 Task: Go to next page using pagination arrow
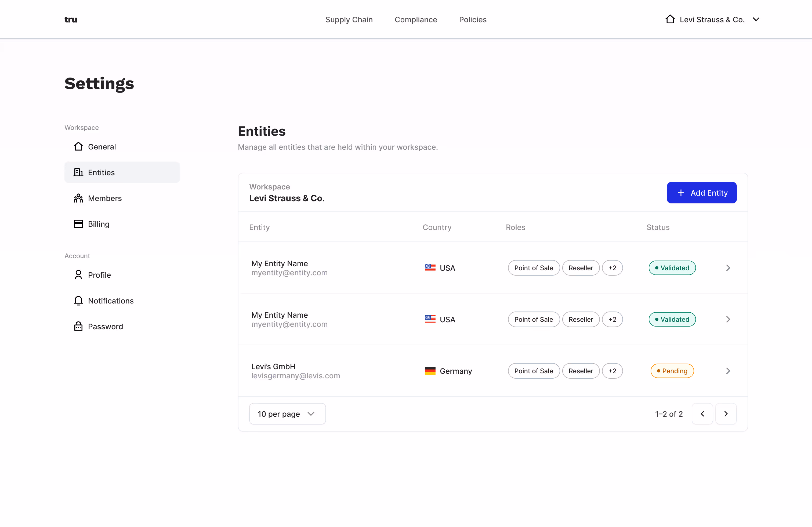(x=726, y=413)
